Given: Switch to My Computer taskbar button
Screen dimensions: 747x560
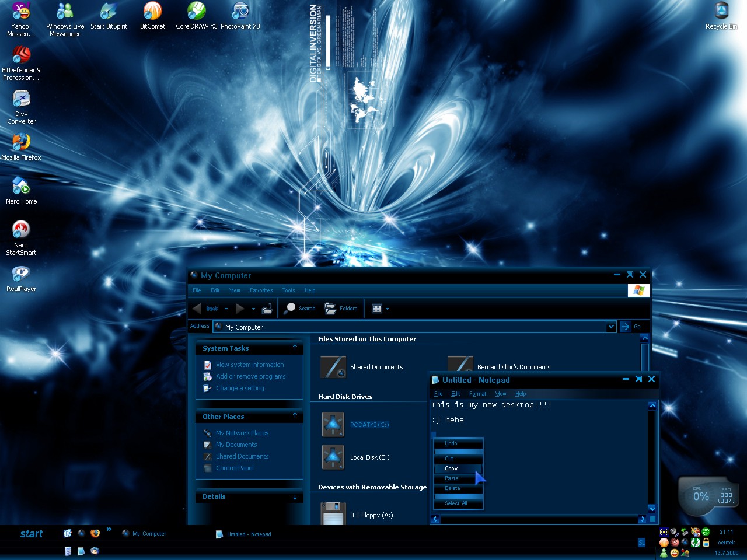Looking at the screenshot, I should pyautogui.click(x=144, y=533).
